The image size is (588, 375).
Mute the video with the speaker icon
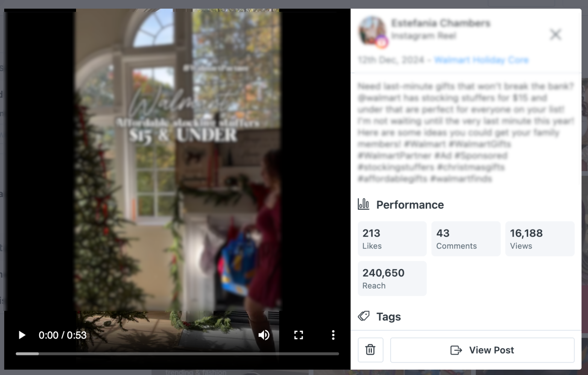click(264, 335)
